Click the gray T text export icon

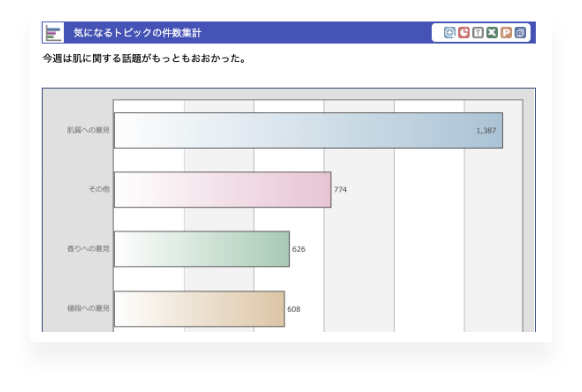[478, 33]
